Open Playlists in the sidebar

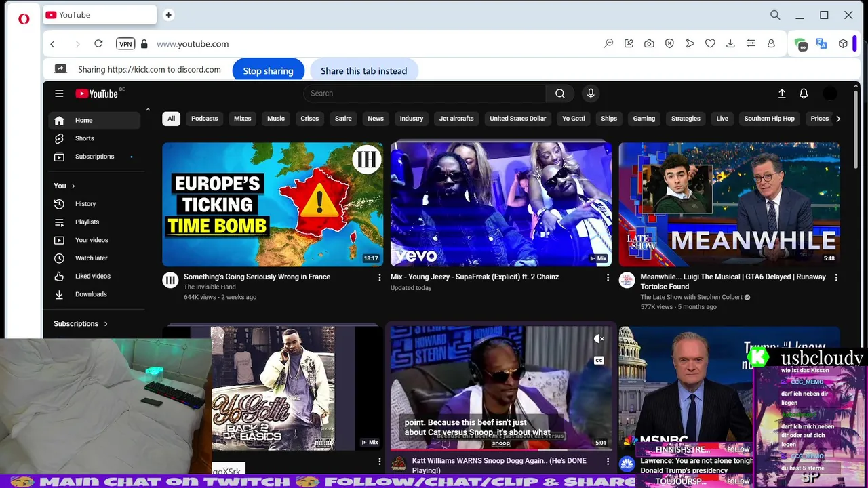pyautogui.click(x=94, y=222)
